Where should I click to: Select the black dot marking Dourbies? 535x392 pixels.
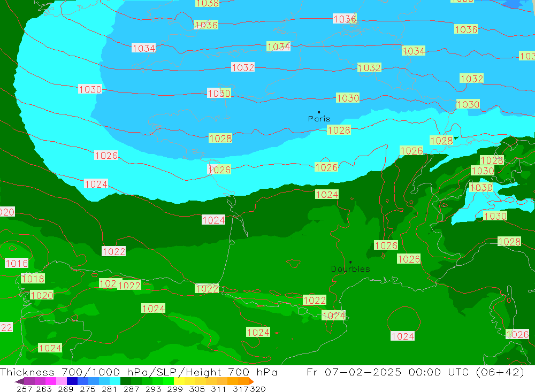pyautogui.click(x=350, y=262)
